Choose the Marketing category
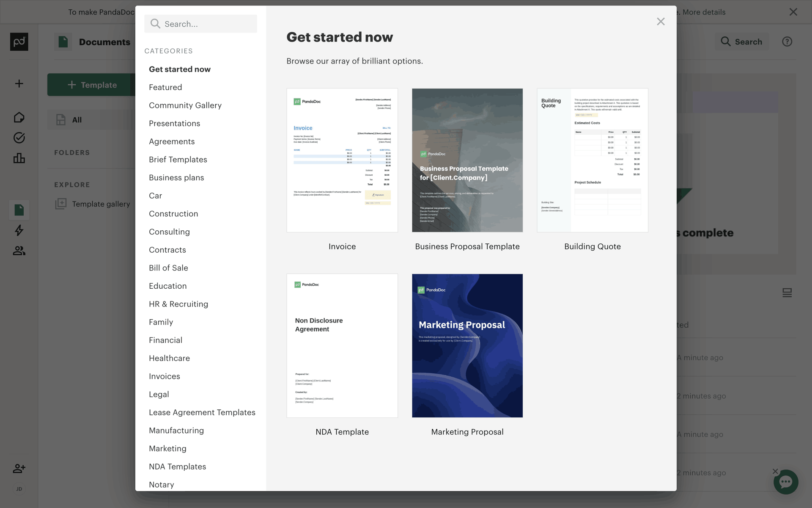Screen dimensions: 812x508 (167, 448)
